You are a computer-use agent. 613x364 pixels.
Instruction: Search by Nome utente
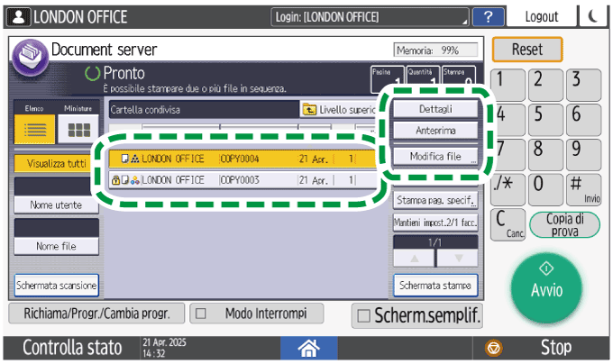tap(56, 205)
